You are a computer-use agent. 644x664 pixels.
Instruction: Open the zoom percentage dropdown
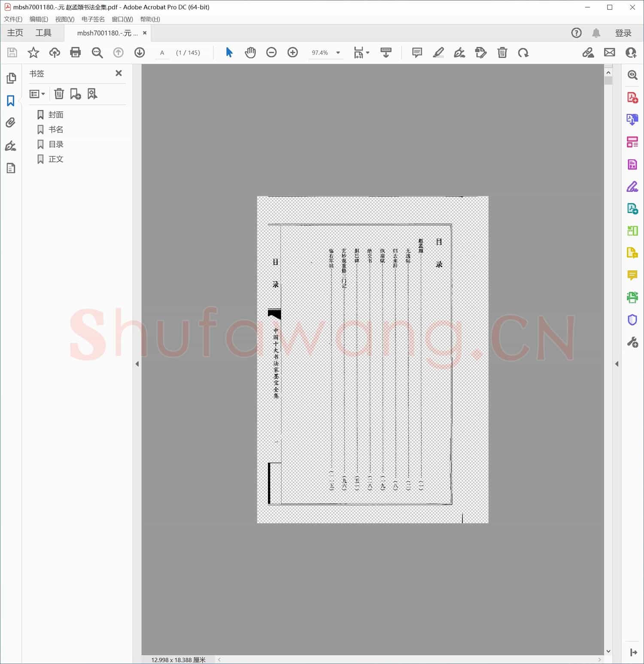[x=338, y=53]
